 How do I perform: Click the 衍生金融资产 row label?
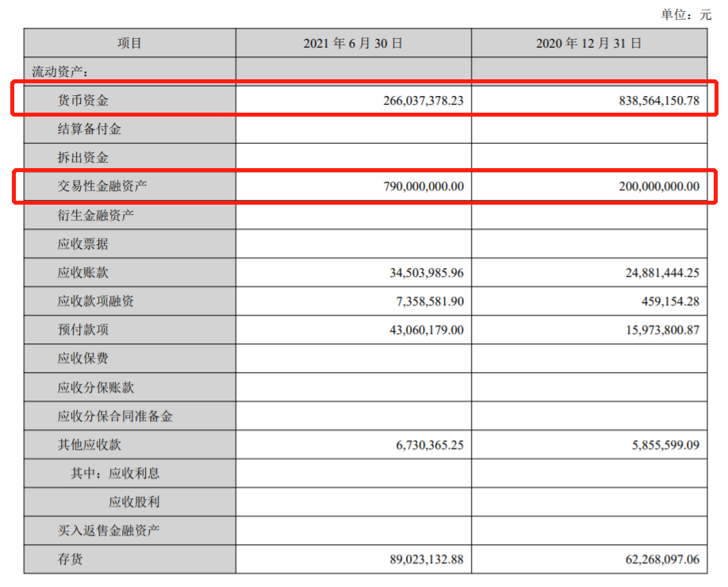(96, 215)
